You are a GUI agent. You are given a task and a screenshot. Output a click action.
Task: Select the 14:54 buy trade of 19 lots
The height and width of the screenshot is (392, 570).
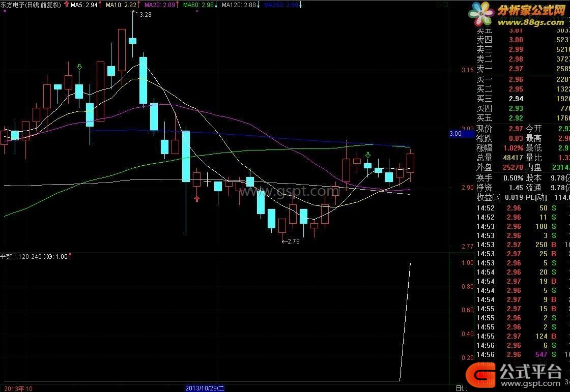523,281
